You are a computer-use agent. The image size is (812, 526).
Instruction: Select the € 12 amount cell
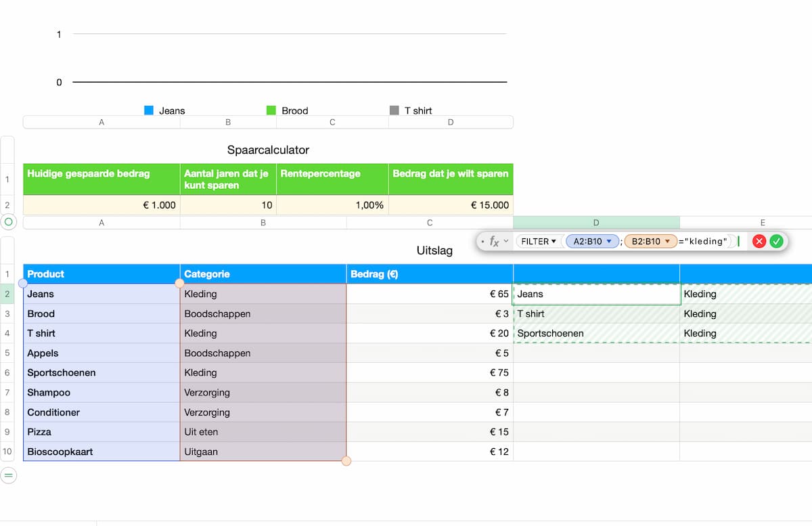pos(430,452)
